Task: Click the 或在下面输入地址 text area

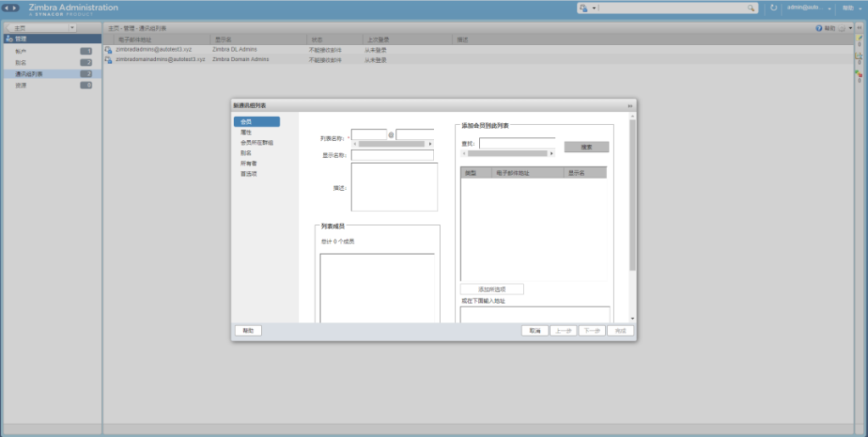Action: click(535, 315)
